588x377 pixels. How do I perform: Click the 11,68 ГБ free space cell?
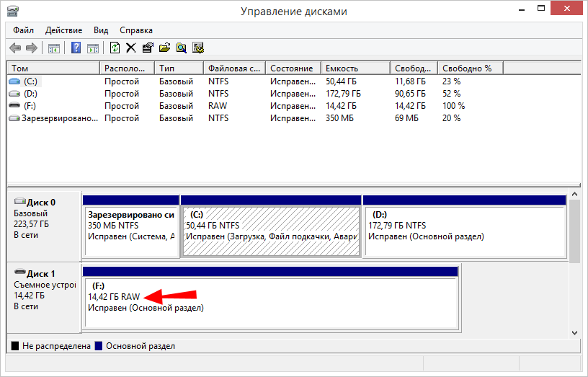410,81
